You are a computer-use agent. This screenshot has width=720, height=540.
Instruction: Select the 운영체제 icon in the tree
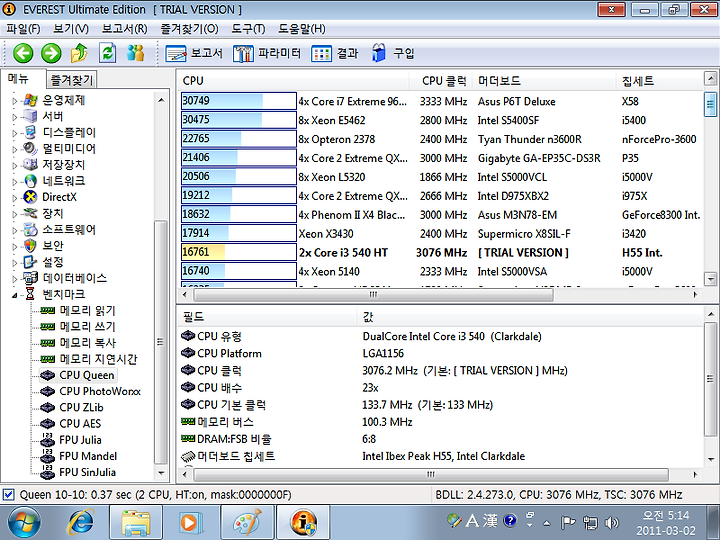point(30,100)
